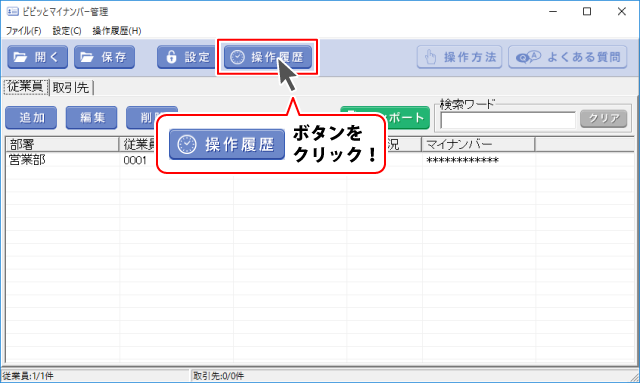
Task: Click the 開く folder icon button
Action: tap(38, 57)
